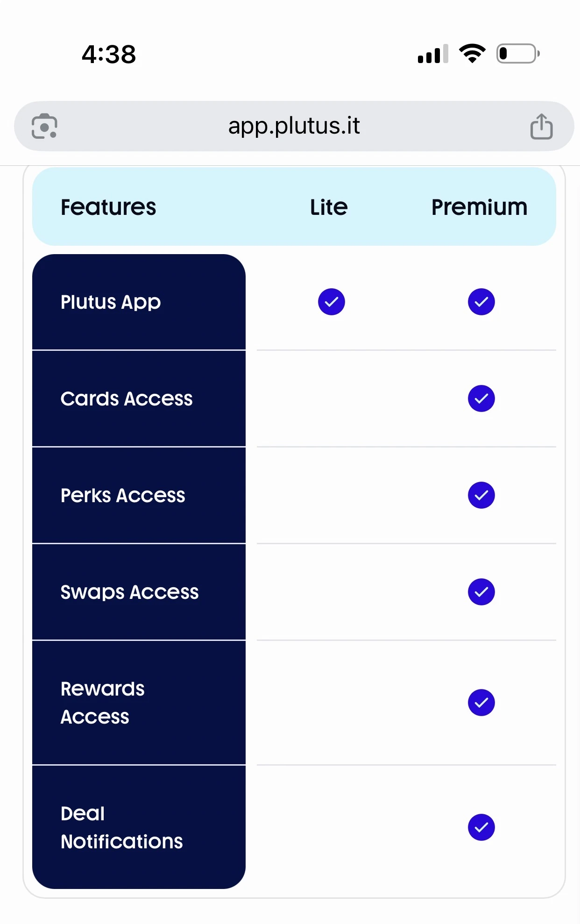Toggle the Lite column cell for Cards Access
This screenshot has height=924, width=580.
(332, 398)
